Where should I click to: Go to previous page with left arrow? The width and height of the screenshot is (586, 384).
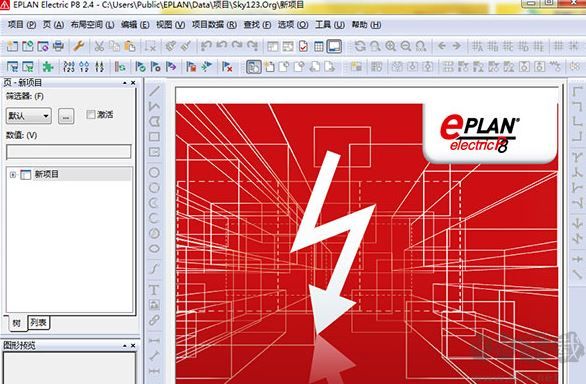442,46
